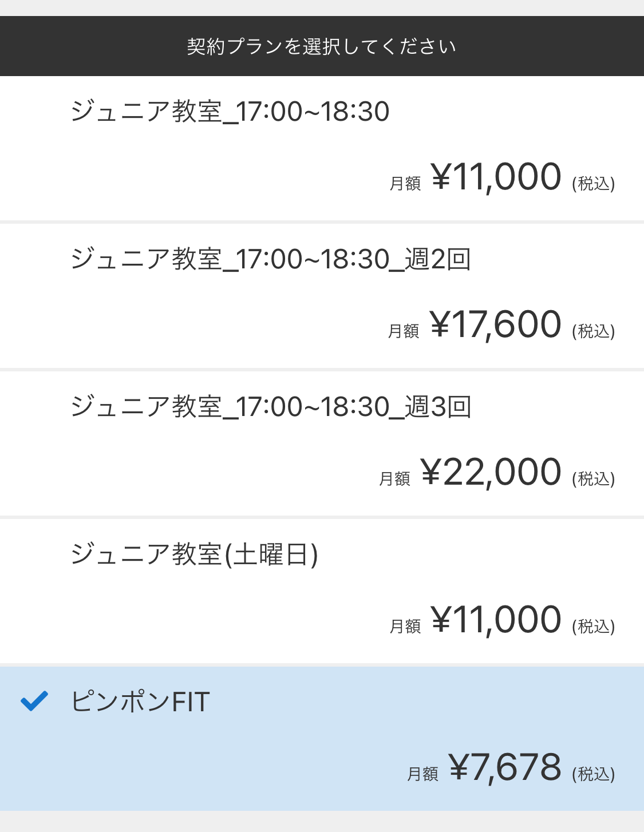Click 月額 label in 週2回 row

404,331
